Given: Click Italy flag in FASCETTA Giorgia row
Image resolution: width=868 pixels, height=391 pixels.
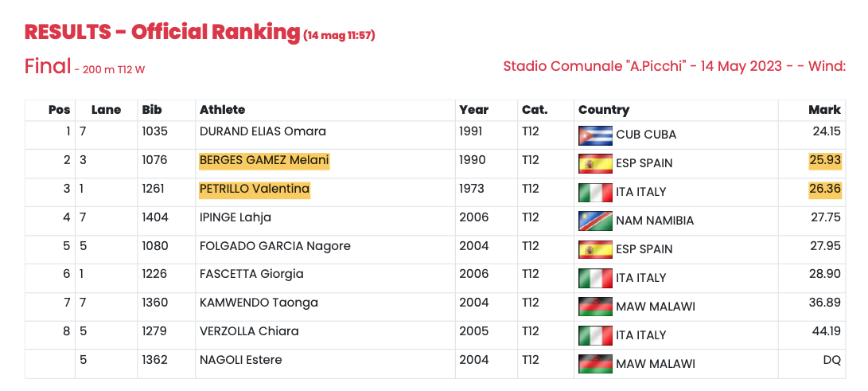Looking at the screenshot, I should pyautogui.click(x=595, y=279).
